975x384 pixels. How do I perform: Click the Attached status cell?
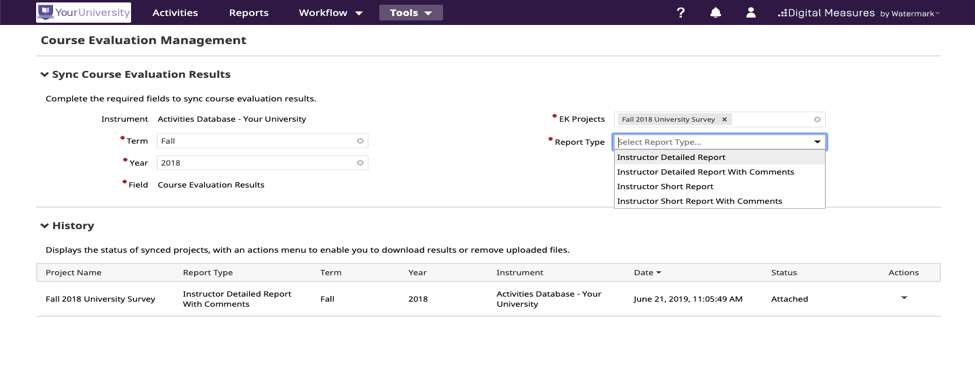coord(790,299)
